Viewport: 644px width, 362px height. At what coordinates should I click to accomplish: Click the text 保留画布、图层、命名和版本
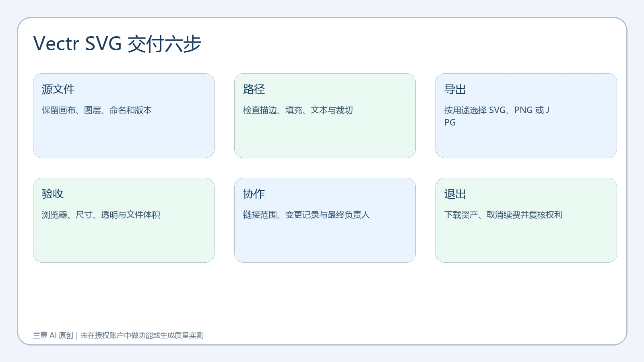pos(97,110)
